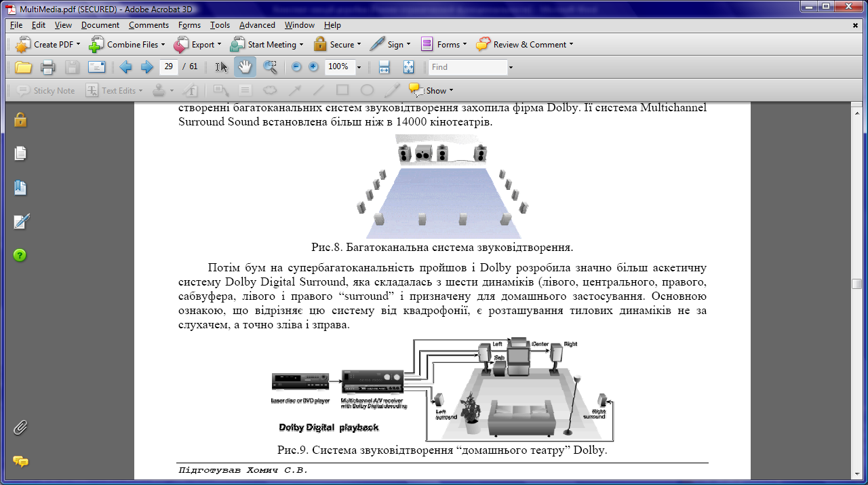Fit one full page icon

coord(408,66)
